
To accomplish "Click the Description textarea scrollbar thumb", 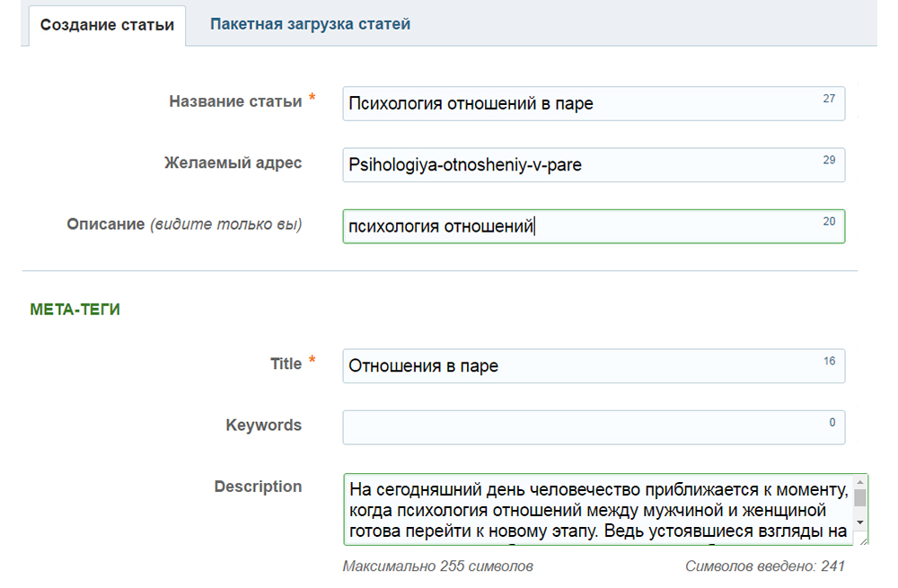I will pos(859,497).
